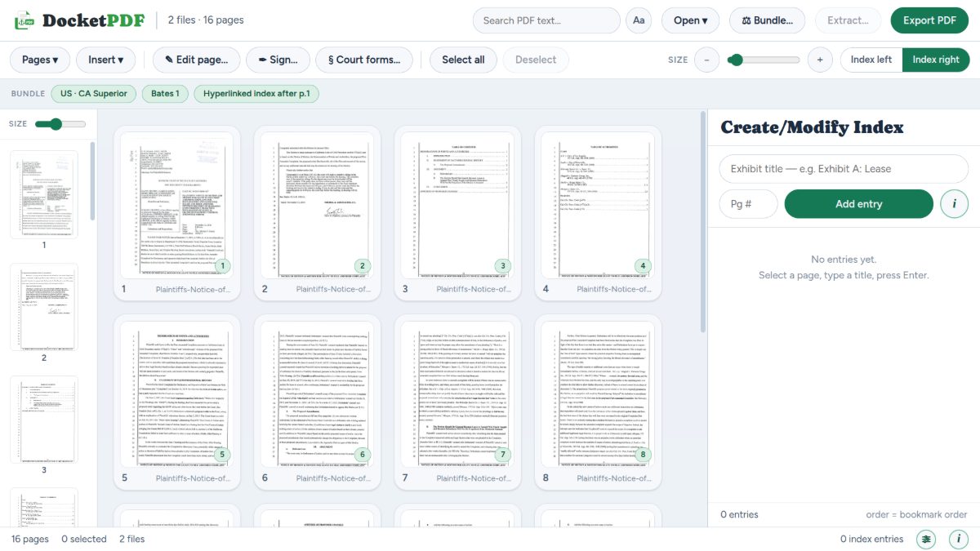This screenshot has width=980, height=551.
Task: Click the minus button to decrease thumbnail size
Action: tap(707, 60)
